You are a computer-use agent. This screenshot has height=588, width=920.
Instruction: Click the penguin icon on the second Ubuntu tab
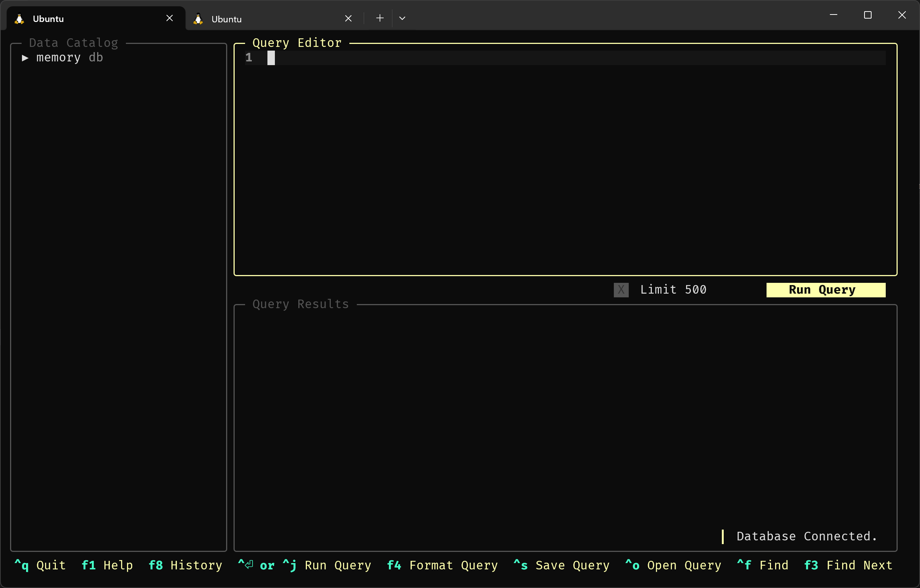[x=197, y=18]
